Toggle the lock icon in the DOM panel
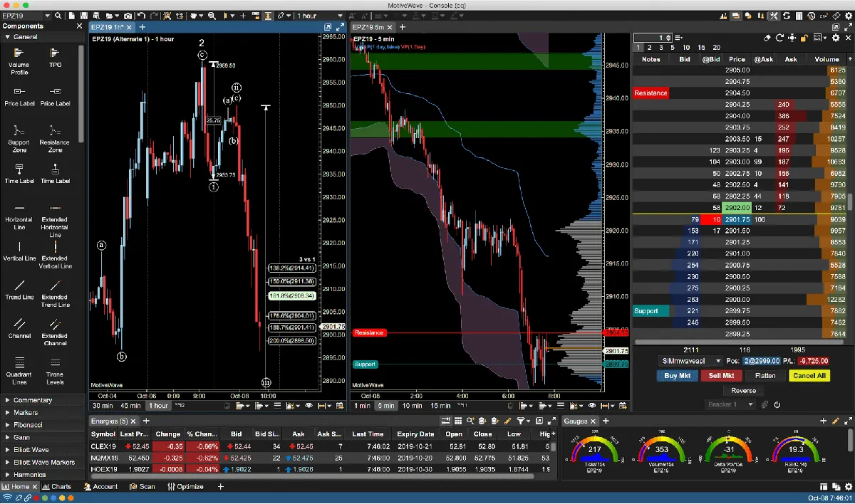This screenshot has width=855, height=504. [x=804, y=38]
